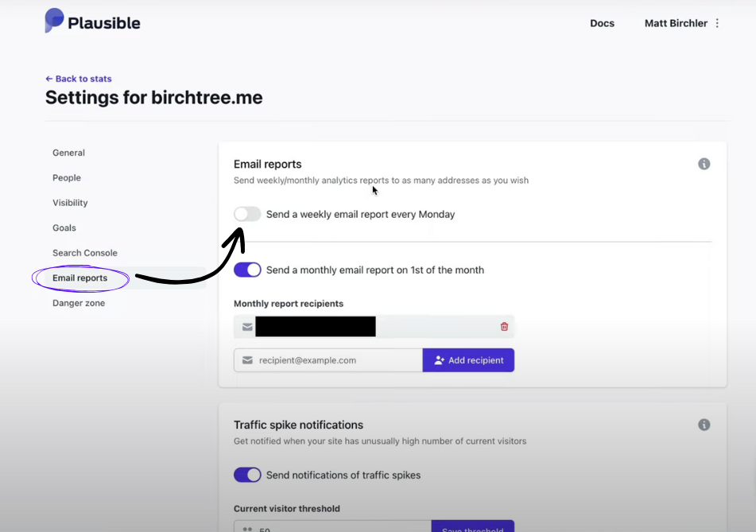Open People settings
This screenshot has height=532, width=756.
(67, 177)
